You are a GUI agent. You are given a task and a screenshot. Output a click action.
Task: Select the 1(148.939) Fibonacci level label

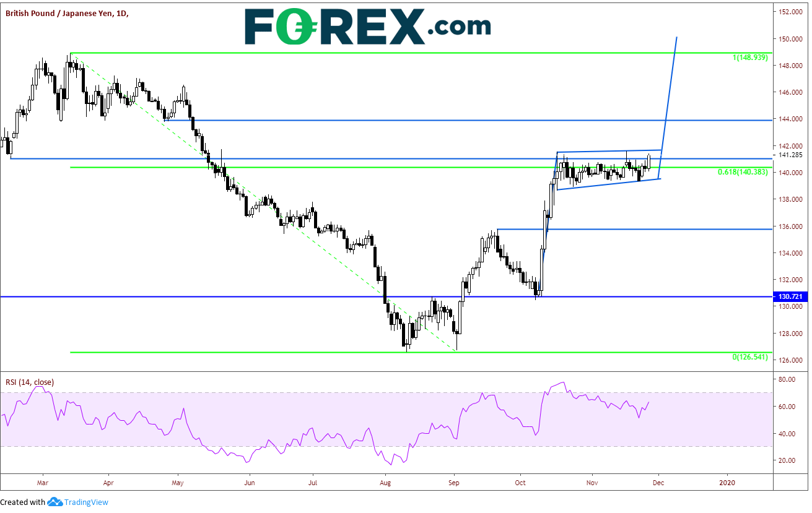750,56
